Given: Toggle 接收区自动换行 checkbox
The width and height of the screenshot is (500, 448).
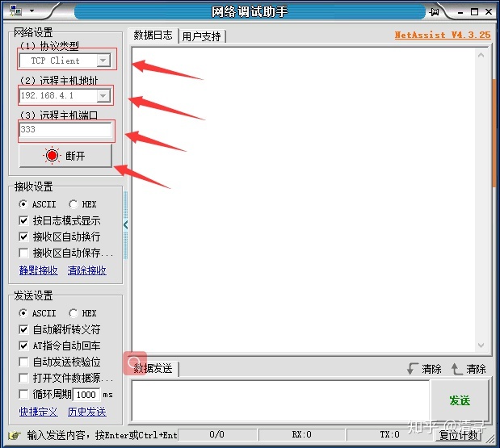Looking at the screenshot, I should [x=23, y=237].
